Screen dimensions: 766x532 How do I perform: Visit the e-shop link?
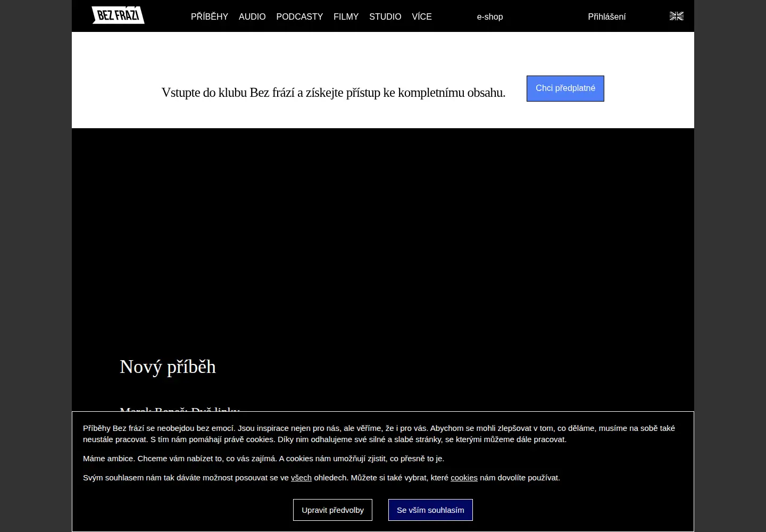tap(490, 16)
